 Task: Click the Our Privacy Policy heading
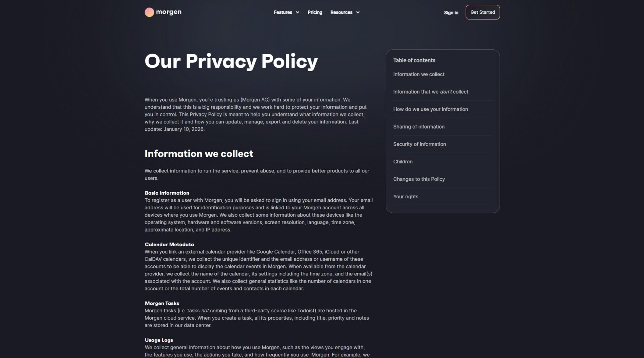click(x=231, y=61)
